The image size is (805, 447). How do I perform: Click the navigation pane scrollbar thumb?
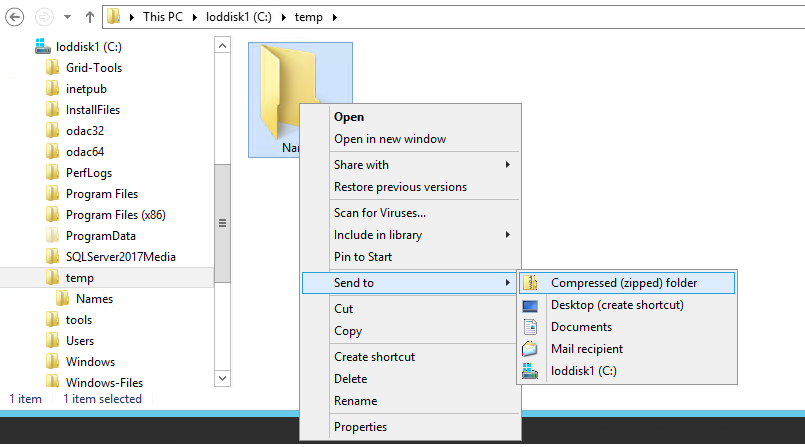(222, 222)
